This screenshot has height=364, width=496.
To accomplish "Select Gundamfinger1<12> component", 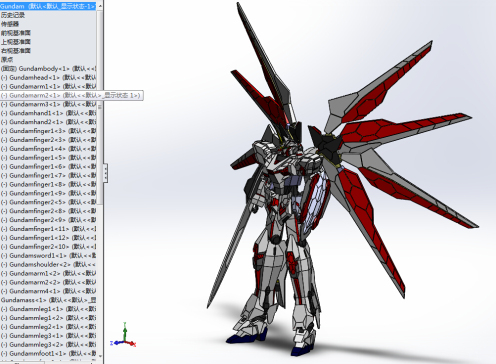I will [48, 238].
